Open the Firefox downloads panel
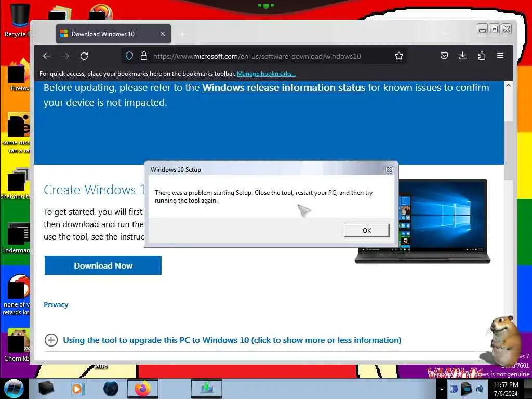This screenshot has height=399, width=532. pyautogui.click(x=462, y=56)
